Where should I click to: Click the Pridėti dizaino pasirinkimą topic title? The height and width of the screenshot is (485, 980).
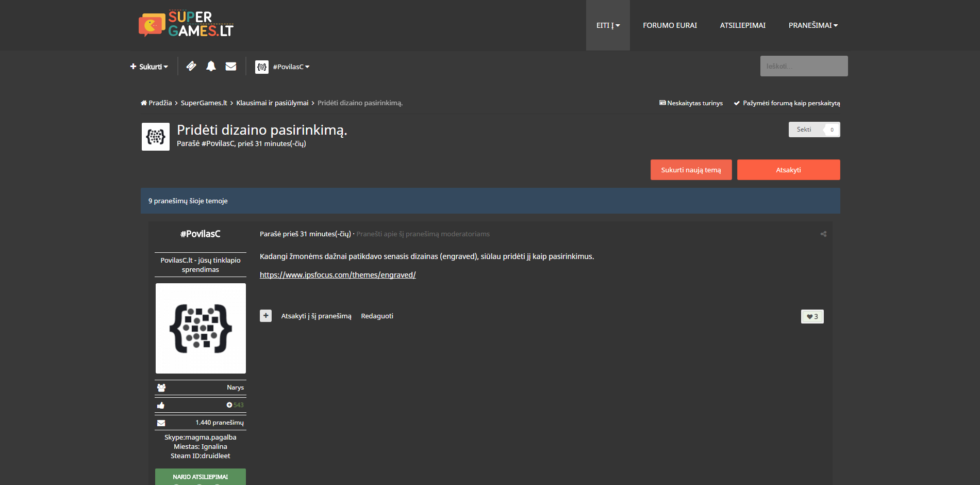click(x=262, y=130)
